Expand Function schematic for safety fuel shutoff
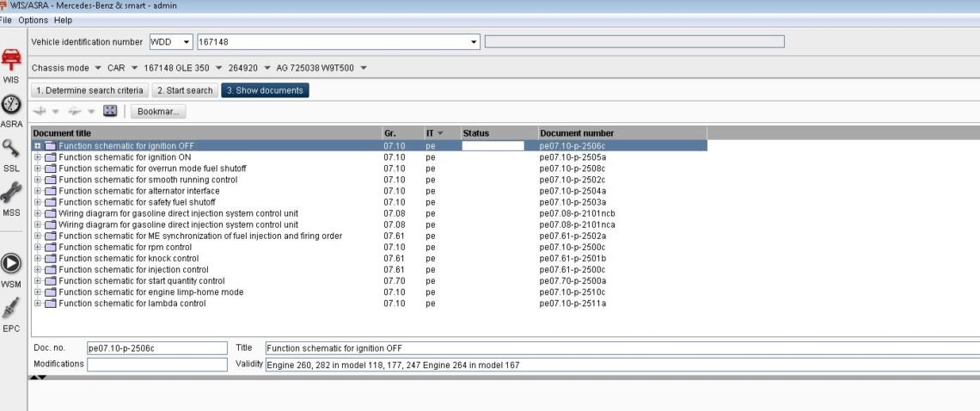 [38, 202]
